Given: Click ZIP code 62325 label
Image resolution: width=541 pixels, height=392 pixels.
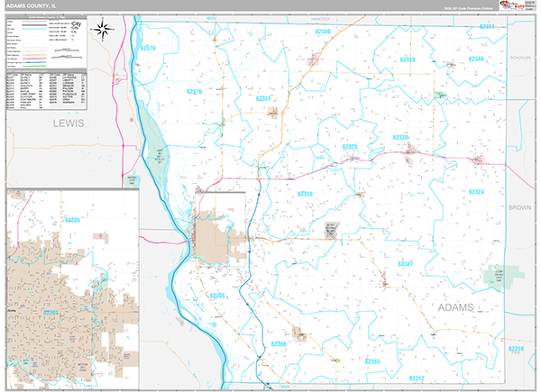Looking at the screenshot, I should tap(350, 147).
